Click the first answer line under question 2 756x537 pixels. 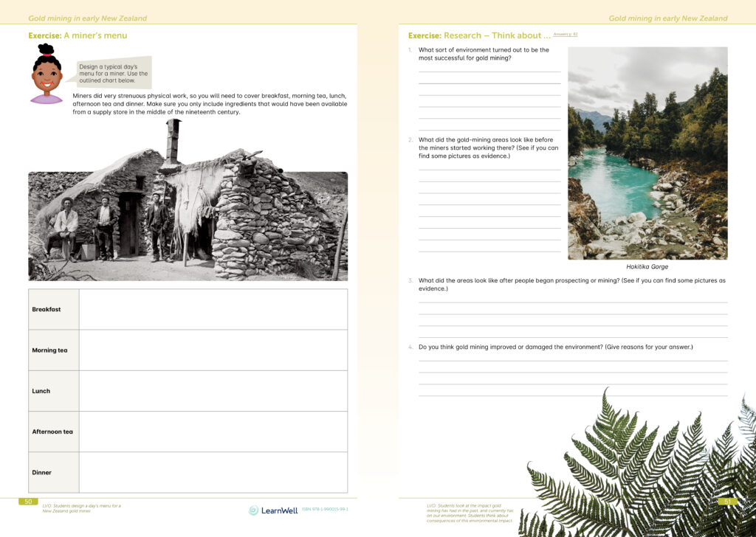pyautogui.click(x=489, y=170)
